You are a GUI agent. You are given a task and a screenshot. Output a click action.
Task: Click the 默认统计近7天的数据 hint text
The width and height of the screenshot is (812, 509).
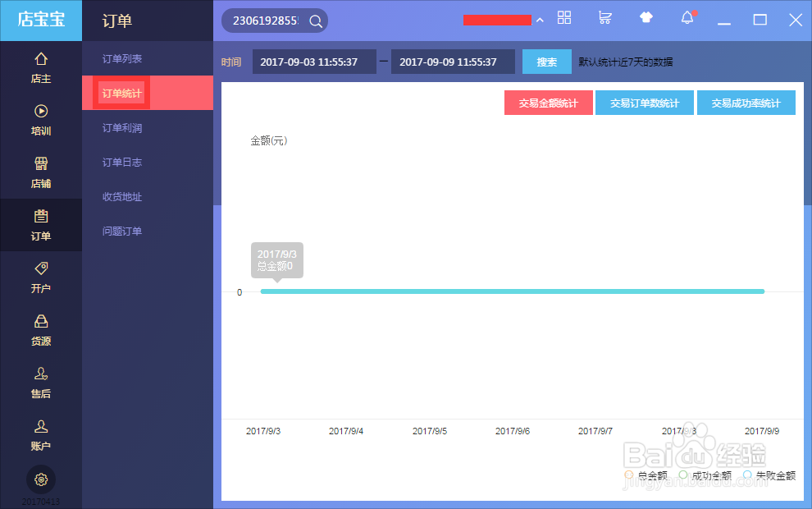[626, 62]
